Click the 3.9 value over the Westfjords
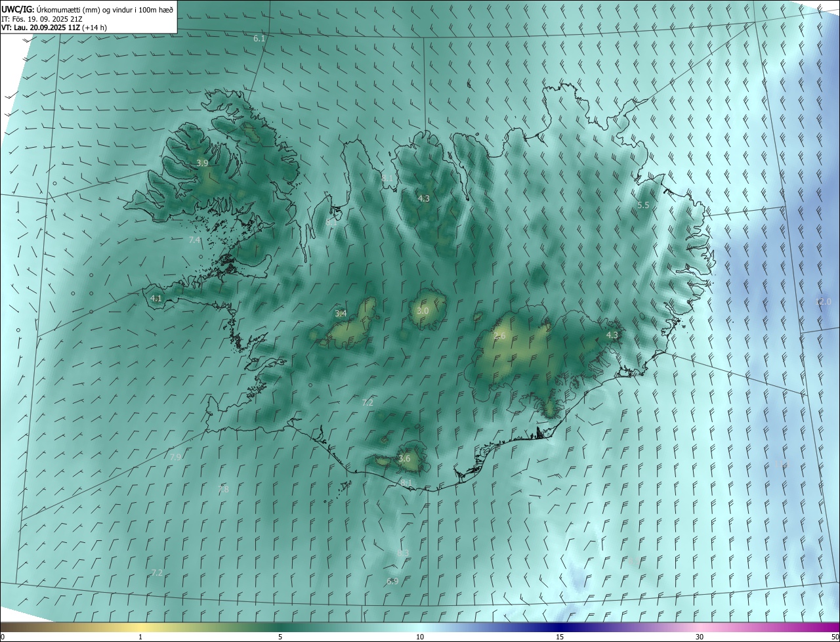 [x=202, y=163]
